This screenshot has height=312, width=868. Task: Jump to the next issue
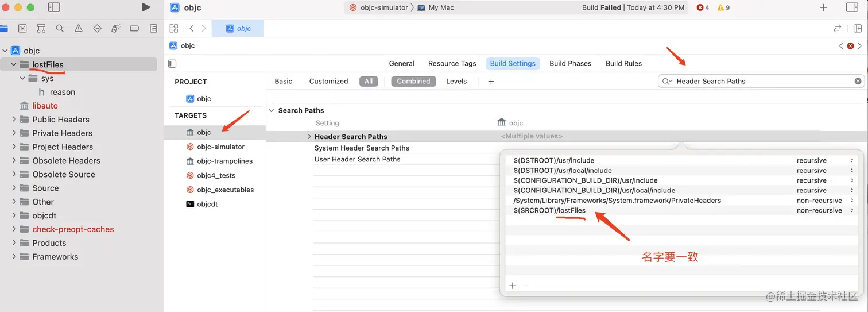point(860,45)
